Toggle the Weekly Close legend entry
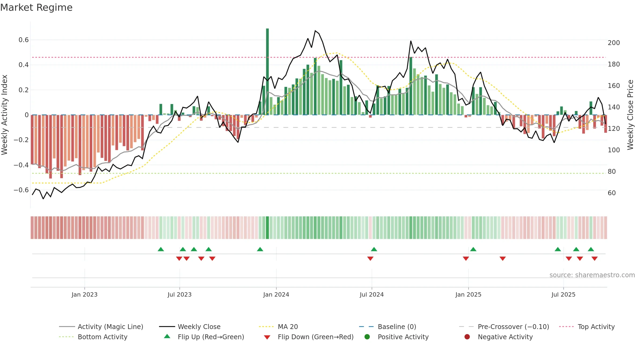This screenshot has width=644, height=362. click(190, 327)
